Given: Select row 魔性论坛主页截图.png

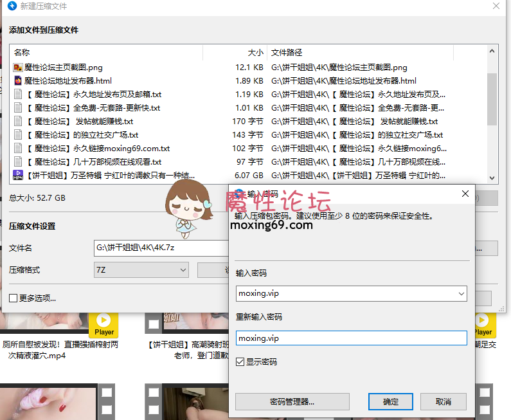Looking at the screenshot, I should click(249, 68).
